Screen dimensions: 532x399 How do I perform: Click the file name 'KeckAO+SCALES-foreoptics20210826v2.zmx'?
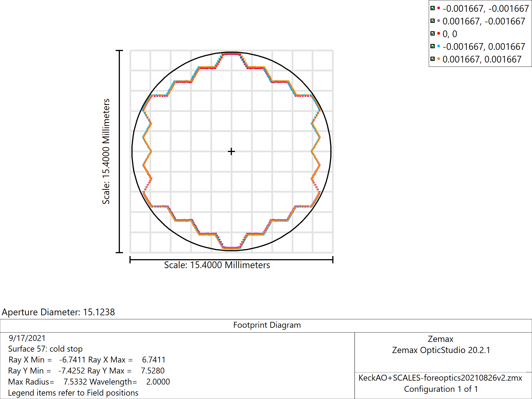pos(440,378)
